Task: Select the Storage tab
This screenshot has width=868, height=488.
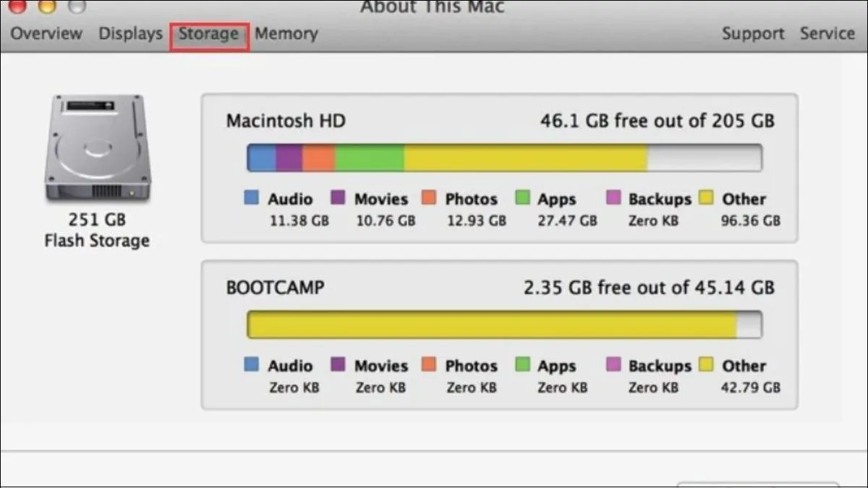Action: (x=209, y=35)
